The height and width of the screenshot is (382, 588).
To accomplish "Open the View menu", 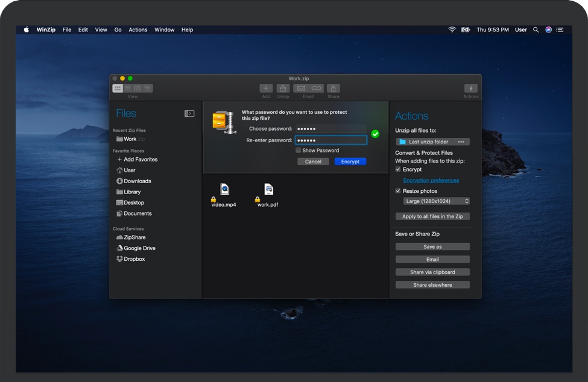I will 101,30.
